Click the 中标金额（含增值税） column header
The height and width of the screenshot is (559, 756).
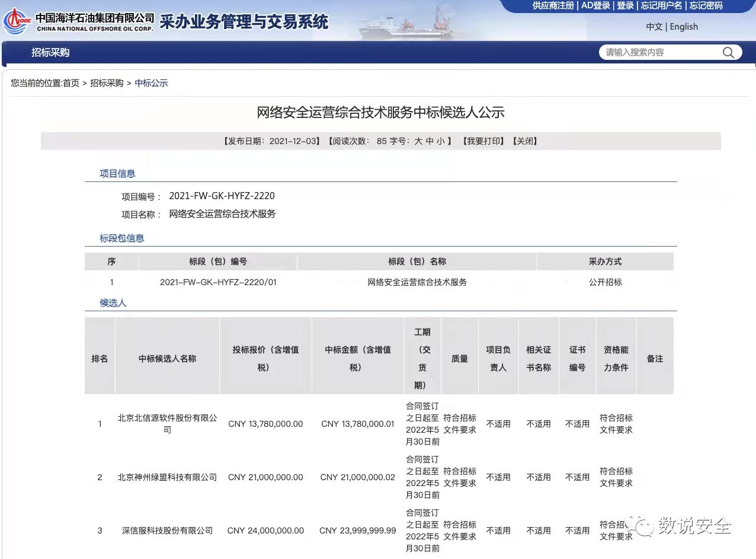click(358, 359)
